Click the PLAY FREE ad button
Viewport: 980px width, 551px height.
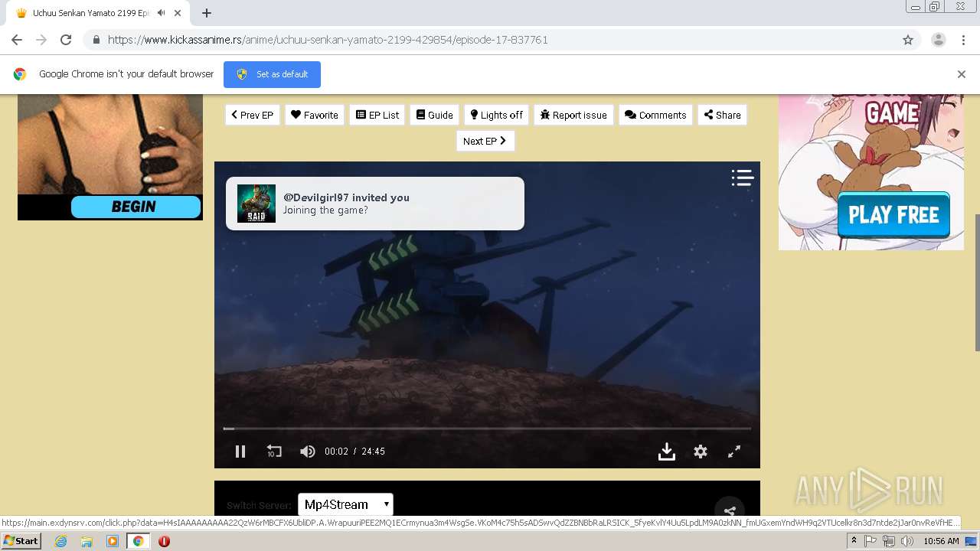point(893,215)
